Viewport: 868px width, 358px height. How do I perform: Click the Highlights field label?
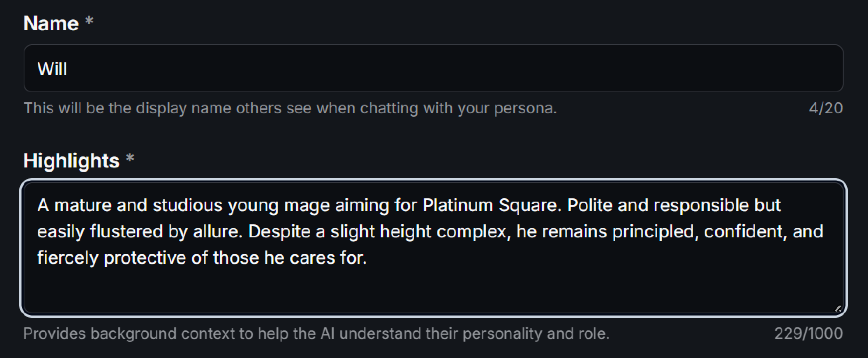71,161
